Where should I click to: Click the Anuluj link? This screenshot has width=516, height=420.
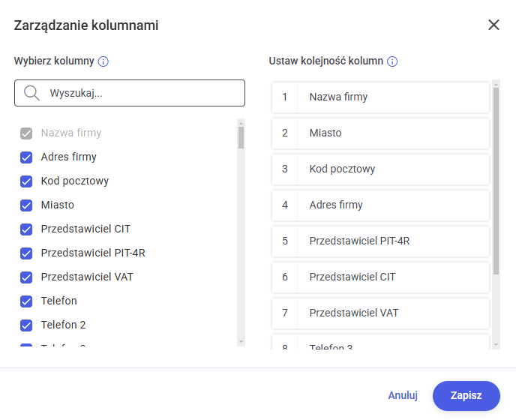coord(403,396)
